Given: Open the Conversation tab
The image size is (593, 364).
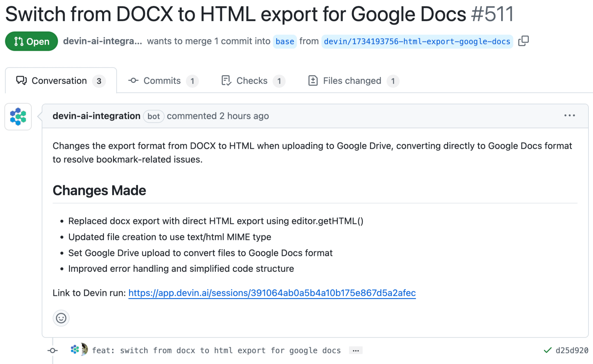Looking at the screenshot, I should pos(61,81).
